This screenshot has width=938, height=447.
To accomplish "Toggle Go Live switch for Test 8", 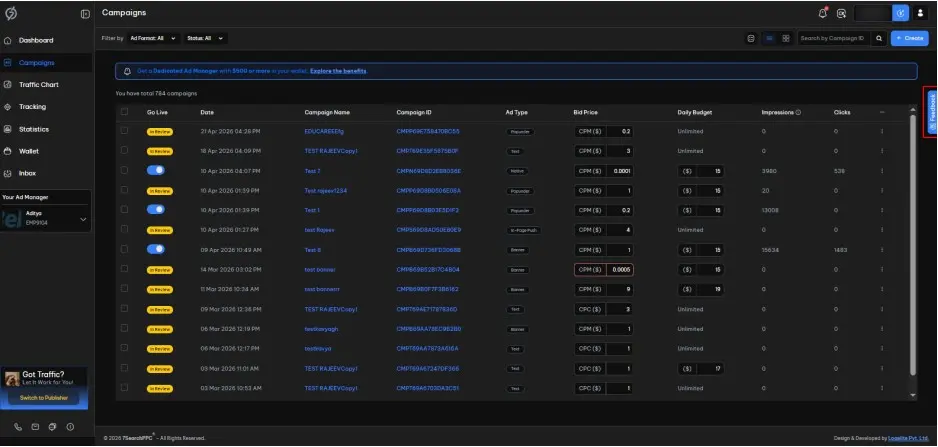I will [x=156, y=250].
